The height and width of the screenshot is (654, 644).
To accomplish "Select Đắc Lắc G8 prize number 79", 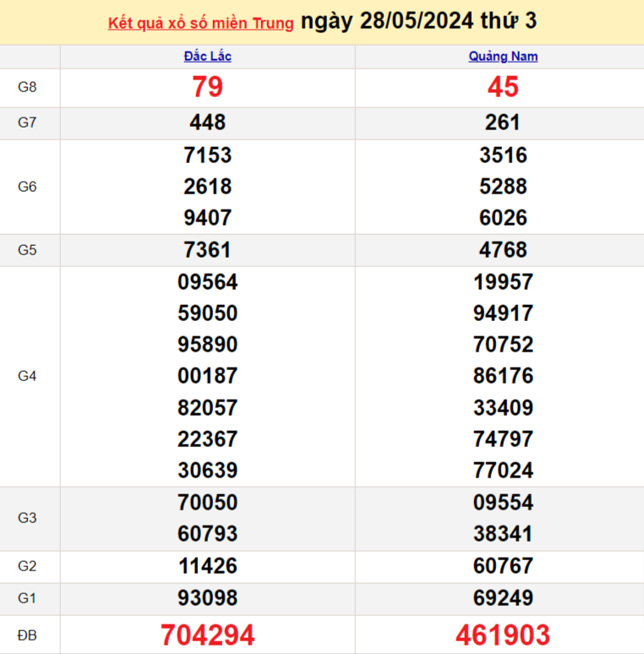I will pos(207,87).
